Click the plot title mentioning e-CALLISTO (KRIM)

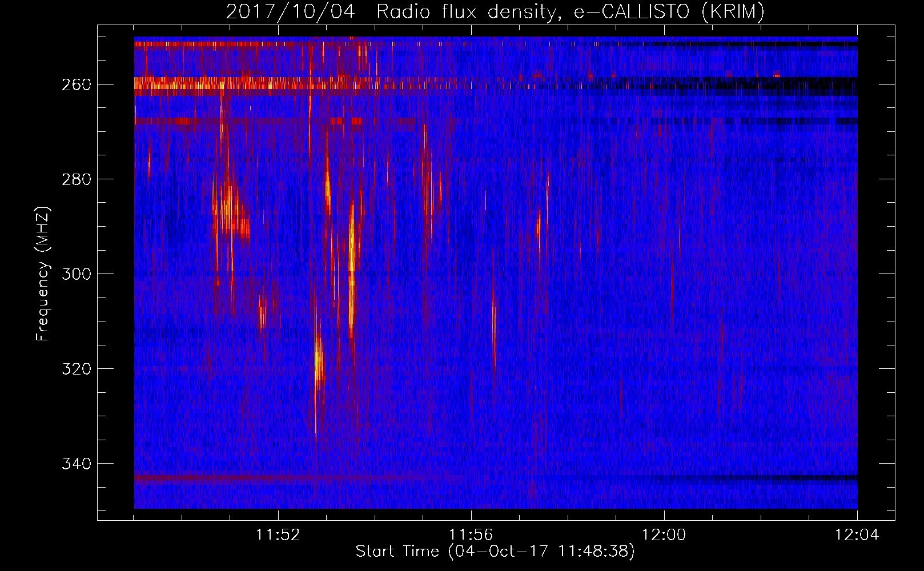pyautogui.click(x=495, y=11)
